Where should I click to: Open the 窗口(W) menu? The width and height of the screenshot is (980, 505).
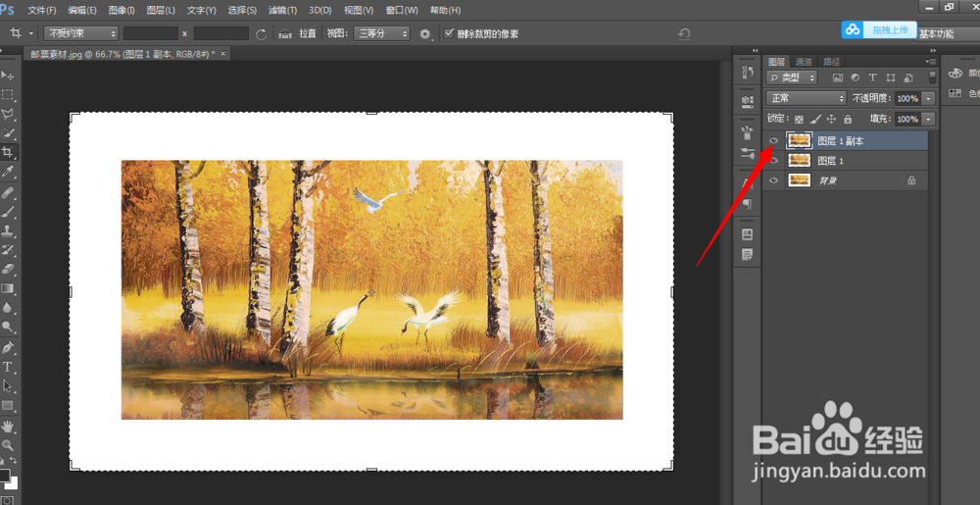coord(402,11)
